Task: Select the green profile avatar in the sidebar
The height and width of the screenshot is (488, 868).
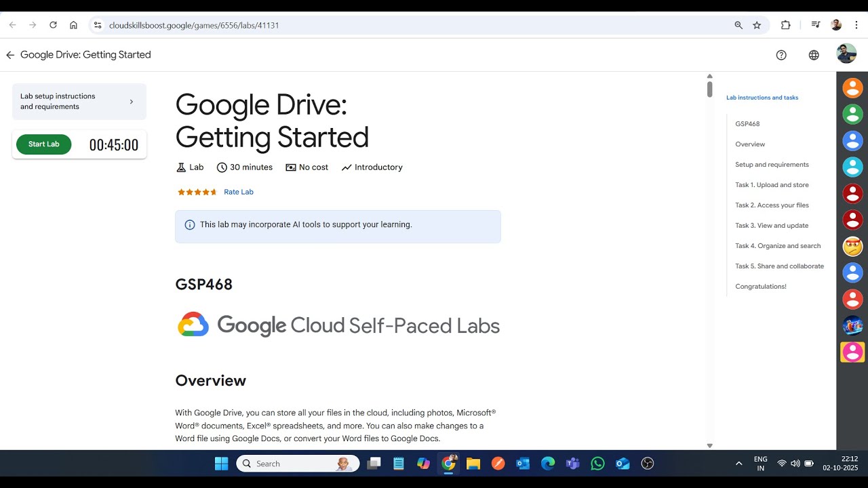Action: pyautogui.click(x=852, y=114)
